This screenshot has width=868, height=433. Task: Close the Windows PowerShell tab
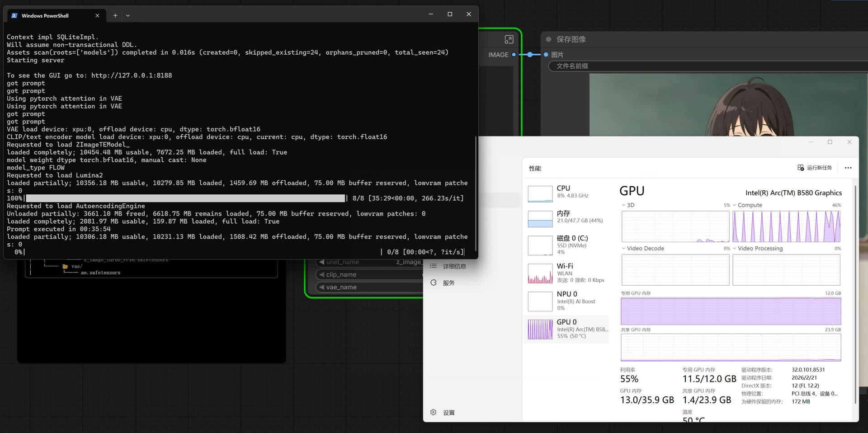tap(97, 15)
